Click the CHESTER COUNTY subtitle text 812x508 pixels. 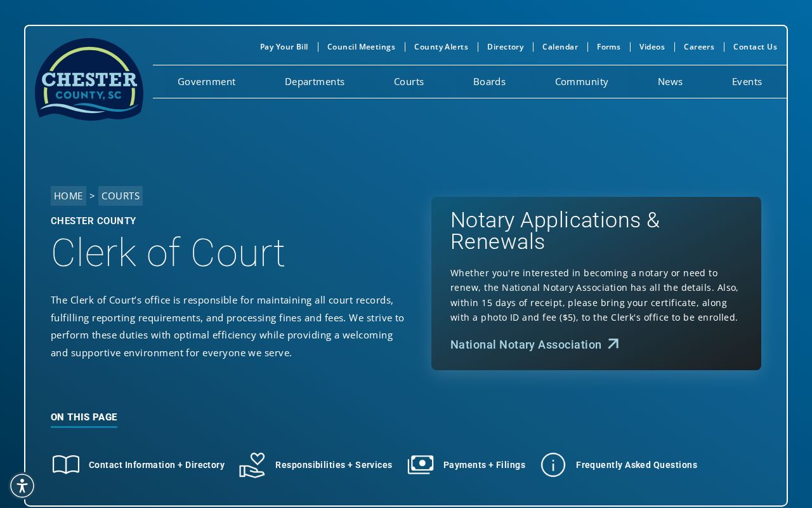[x=93, y=221]
